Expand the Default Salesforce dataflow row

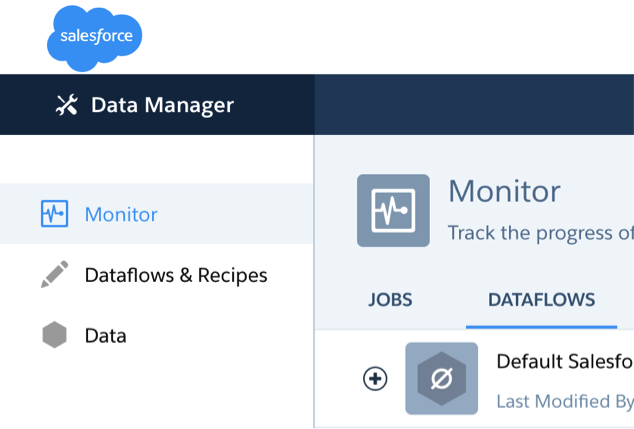pyautogui.click(x=375, y=379)
